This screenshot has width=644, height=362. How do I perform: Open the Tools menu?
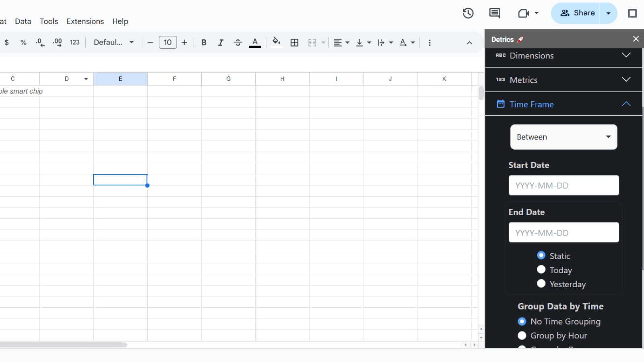(49, 21)
